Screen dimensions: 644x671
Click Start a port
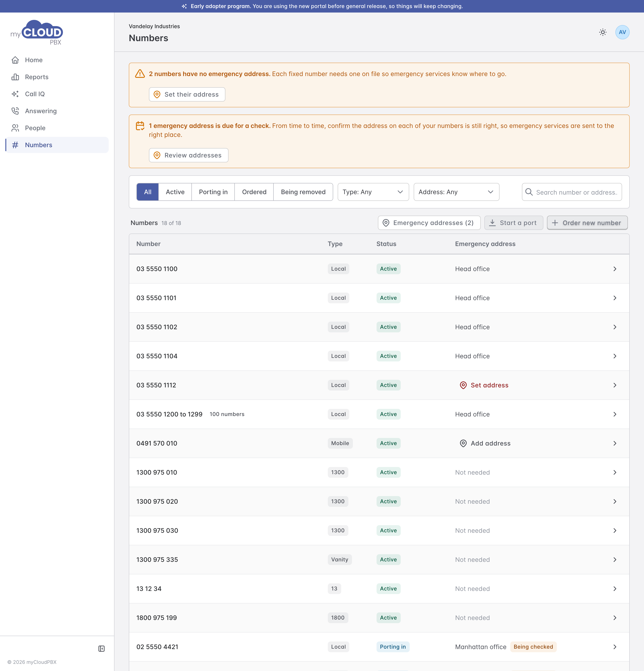(514, 223)
